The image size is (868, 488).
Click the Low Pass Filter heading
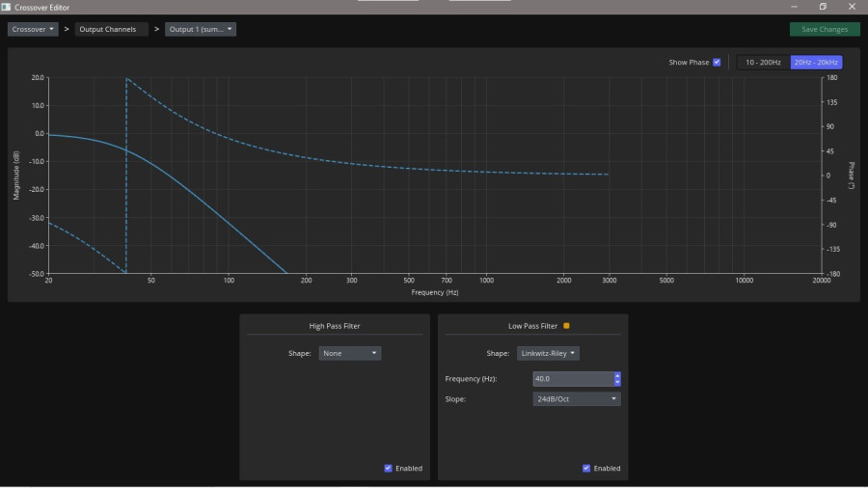point(532,326)
